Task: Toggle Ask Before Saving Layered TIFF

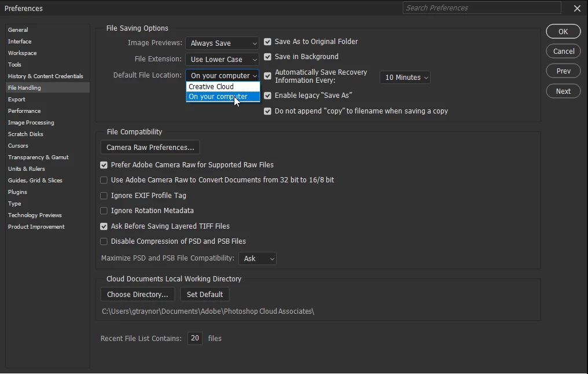Action: (104, 226)
